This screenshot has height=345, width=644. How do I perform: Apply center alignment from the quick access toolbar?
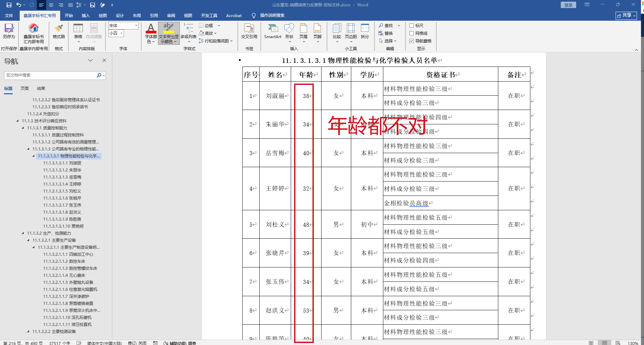51,5
